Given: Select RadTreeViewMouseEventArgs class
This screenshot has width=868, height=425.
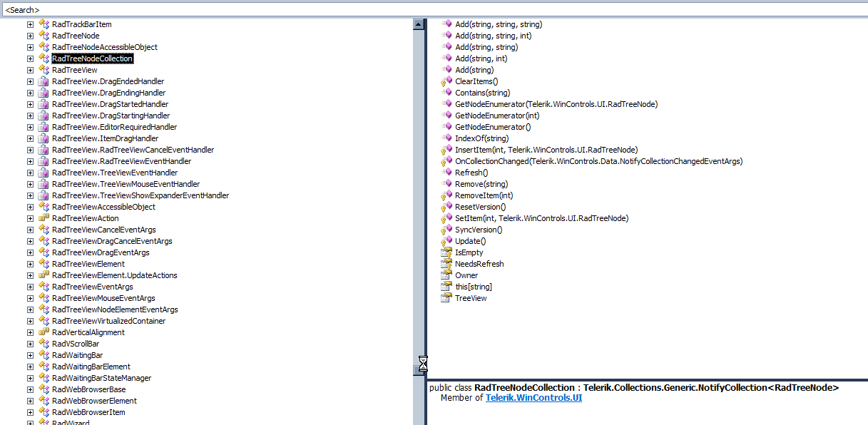Looking at the screenshot, I should pos(103,298).
